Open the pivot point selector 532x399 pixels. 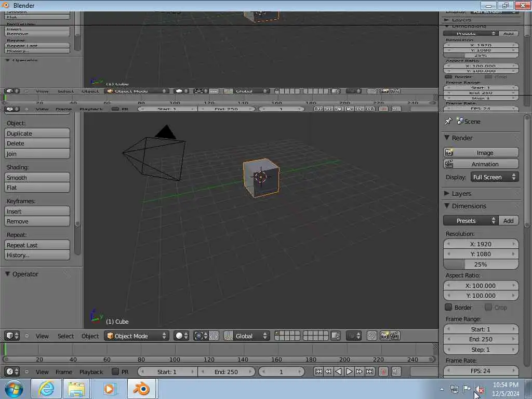(201, 336)
